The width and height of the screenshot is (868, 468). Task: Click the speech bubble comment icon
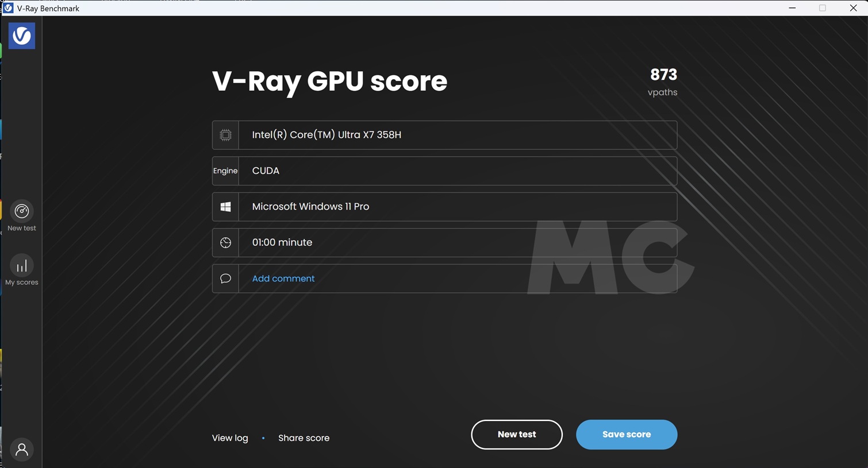click(225, 279)
